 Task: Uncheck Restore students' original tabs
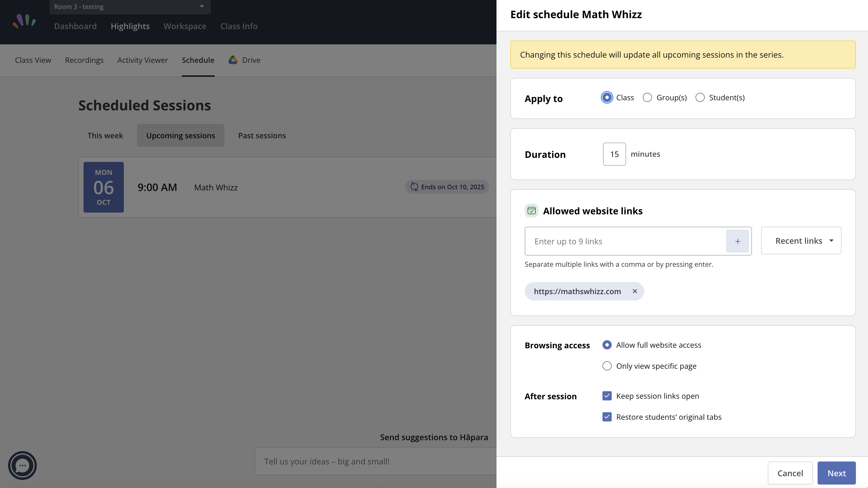point(607,417)
